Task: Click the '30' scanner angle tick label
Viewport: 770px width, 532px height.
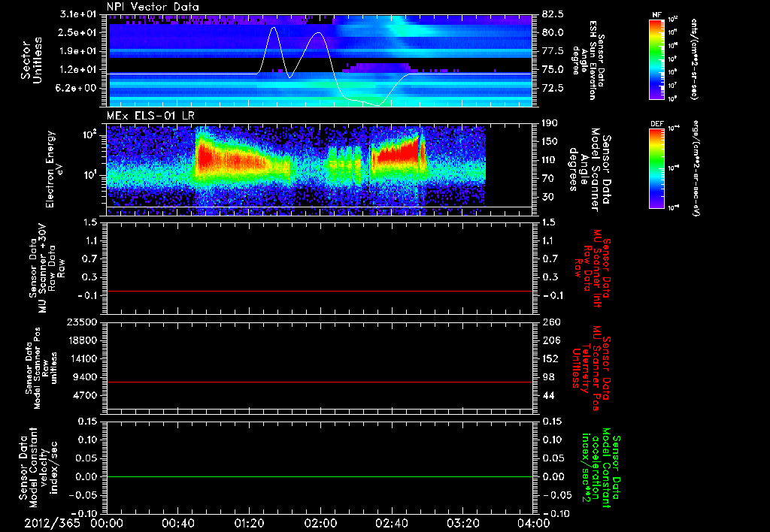Action: tap(547, 197)
